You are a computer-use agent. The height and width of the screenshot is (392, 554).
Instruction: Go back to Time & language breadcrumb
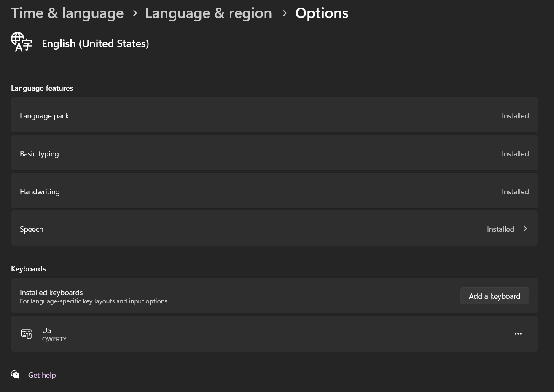click(67, 13)
